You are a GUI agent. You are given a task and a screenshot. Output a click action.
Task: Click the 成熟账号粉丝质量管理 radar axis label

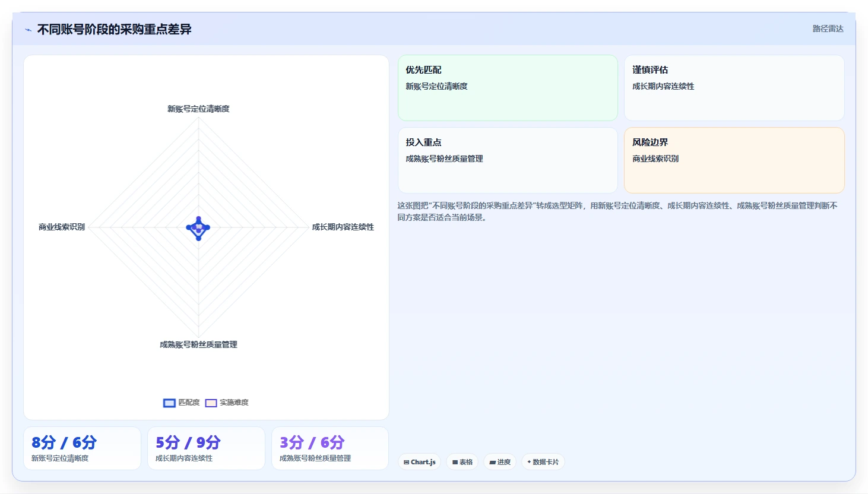click(198, 344)
